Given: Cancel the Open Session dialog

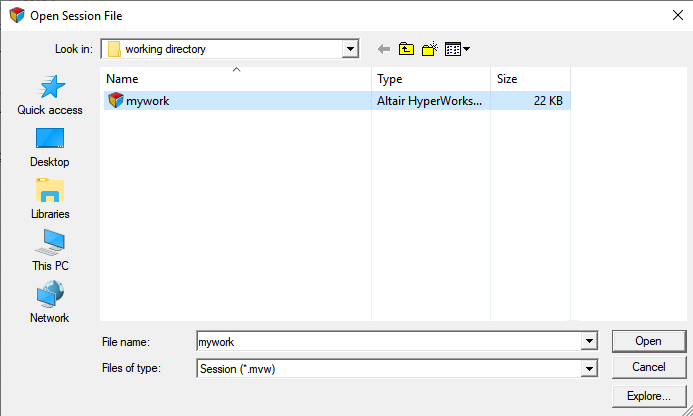Looking at the screenshot, I should 648,368.
